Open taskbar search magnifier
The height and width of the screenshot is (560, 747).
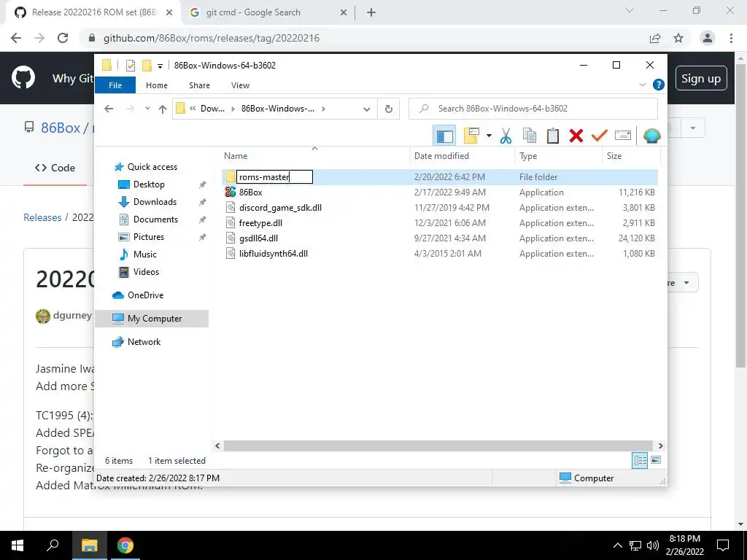[x=53, y=545]
